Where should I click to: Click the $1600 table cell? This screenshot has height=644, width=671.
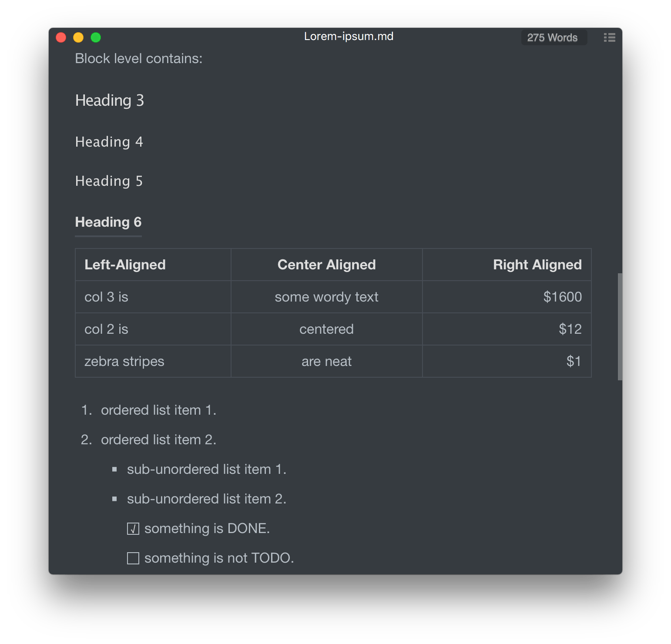(507, 297)
